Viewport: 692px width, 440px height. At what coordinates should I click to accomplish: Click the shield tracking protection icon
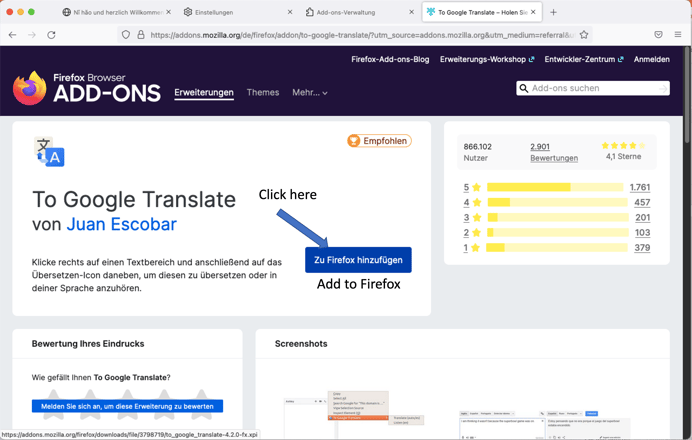pos(125,34)
